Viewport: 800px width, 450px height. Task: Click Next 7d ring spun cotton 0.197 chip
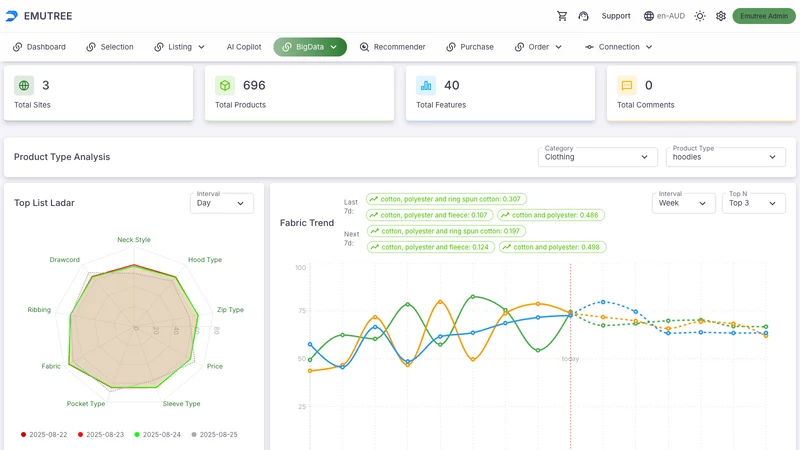click(x=446, y=231)
